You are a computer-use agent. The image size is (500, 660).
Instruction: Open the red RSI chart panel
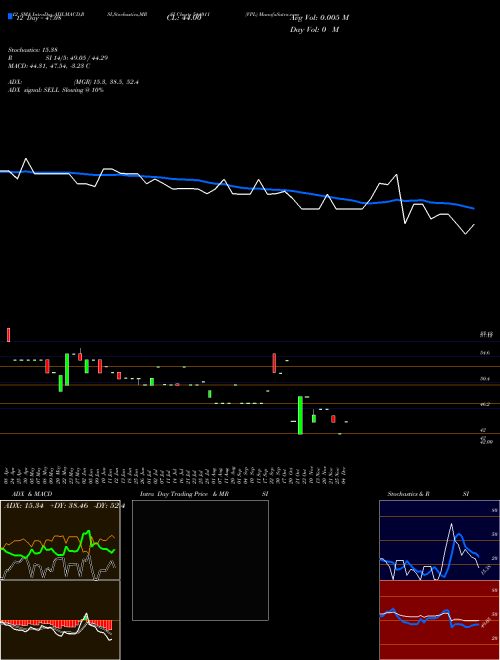[439, 620]
